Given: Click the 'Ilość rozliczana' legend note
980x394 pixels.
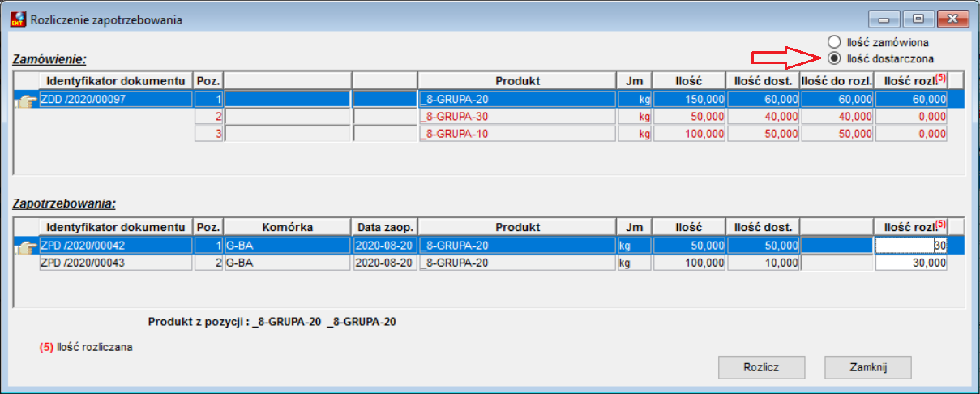Looking at the screenshot, I should click(x=86, y=347).
